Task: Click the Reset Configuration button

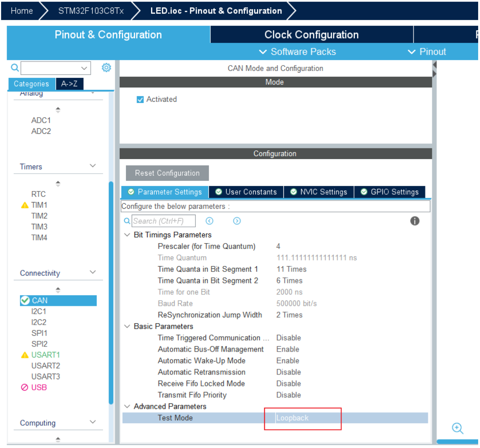Action: (167, 173)
